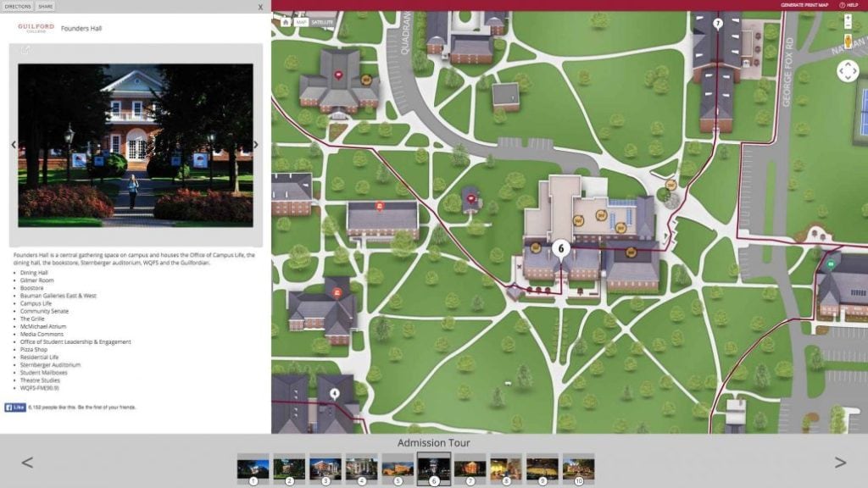Screen dimensions: 868x488
Task: Click the Share button
Action: [43, 5]
